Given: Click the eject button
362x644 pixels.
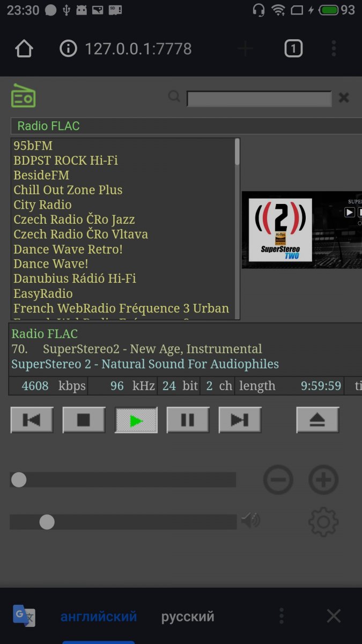Looking at the screenshot, I should click(x=317, y=420).
